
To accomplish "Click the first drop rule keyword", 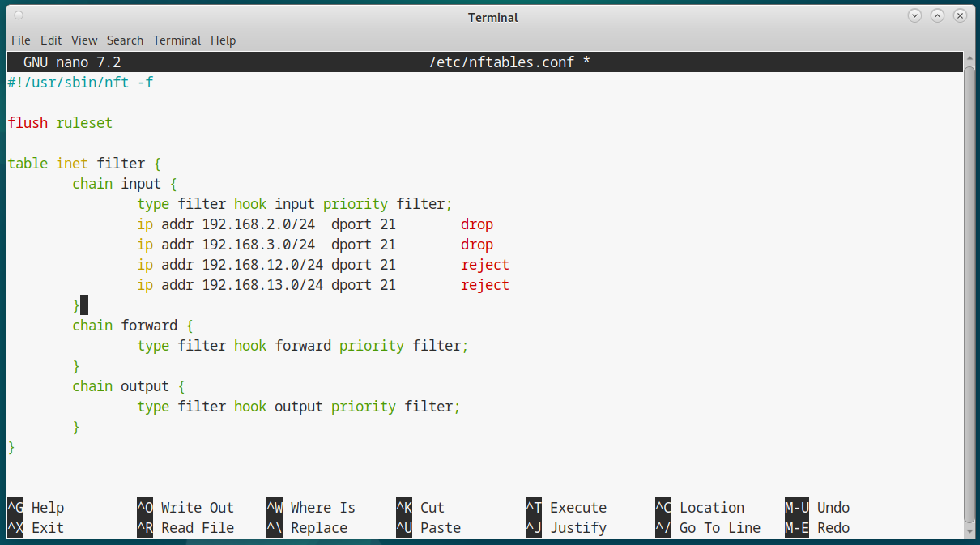I will click(476, 224).
